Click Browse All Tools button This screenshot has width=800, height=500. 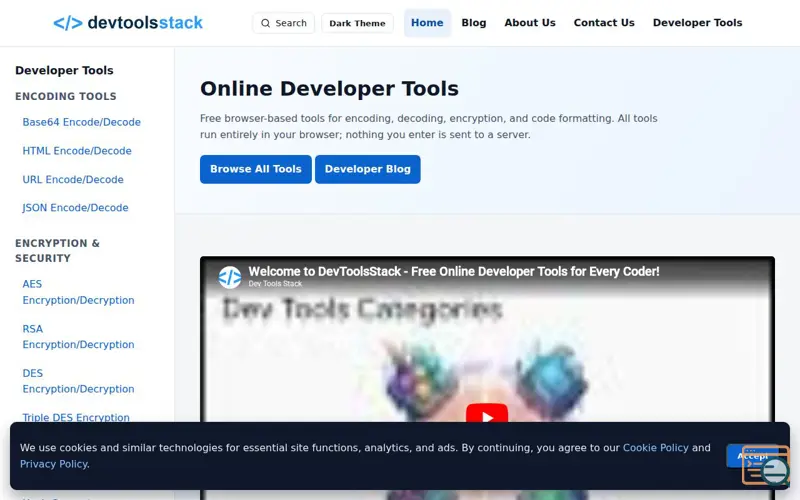click(256, 169)
